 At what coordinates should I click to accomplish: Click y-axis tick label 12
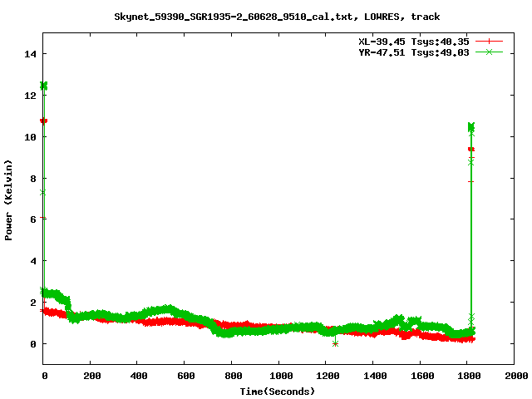coord(30,96)
